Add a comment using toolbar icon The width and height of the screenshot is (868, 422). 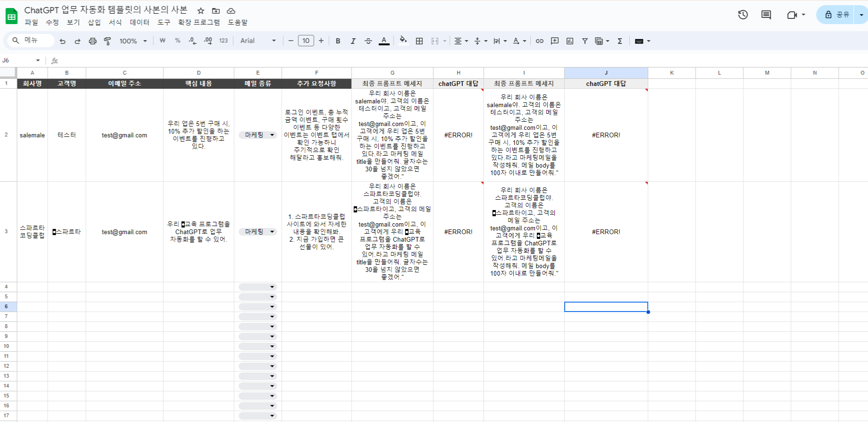[x=555, y=41]
